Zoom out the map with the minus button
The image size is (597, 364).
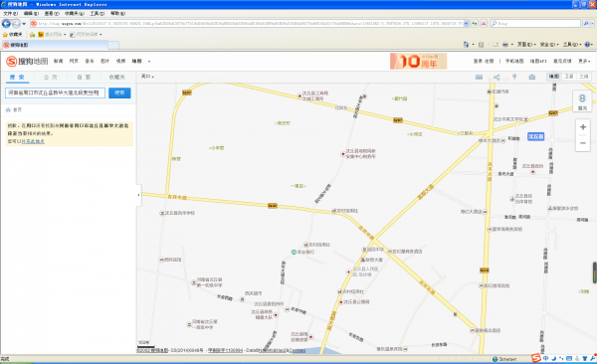tap(582, 143)
